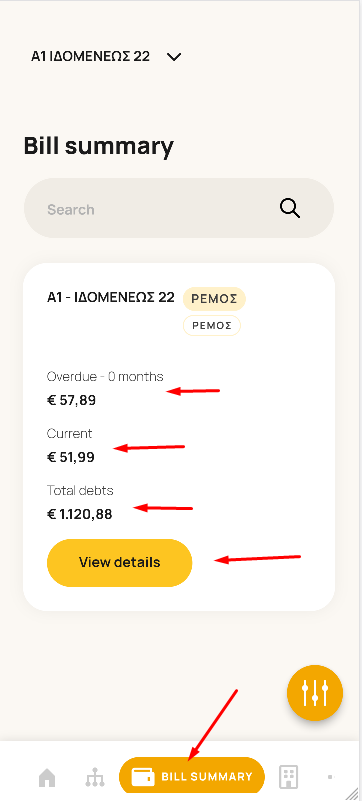Open the building icon tab
This screenshot has width=362, height=801.
click(288, 777)
